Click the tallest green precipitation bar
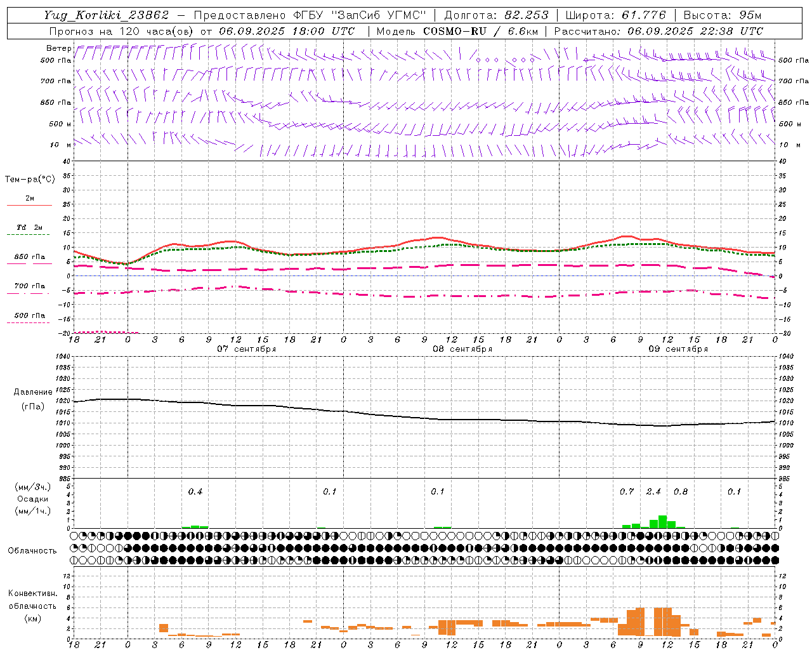This screenshot has height=650, width=812. tap(662, 522)
